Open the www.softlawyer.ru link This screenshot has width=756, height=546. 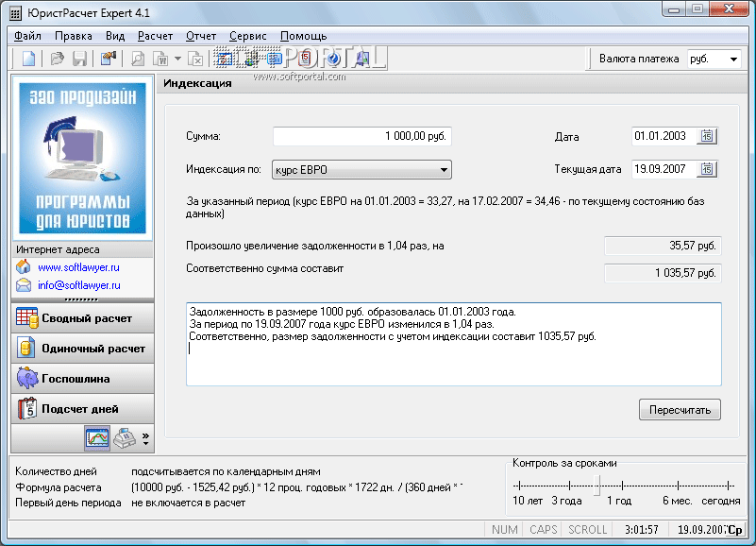(x=78, y=267)
